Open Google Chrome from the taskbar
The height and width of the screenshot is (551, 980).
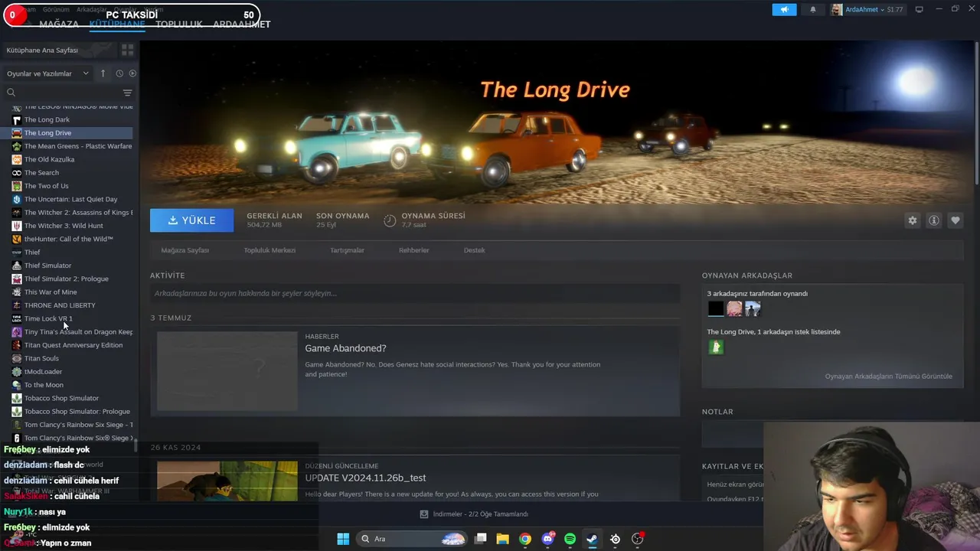(524, 539)
